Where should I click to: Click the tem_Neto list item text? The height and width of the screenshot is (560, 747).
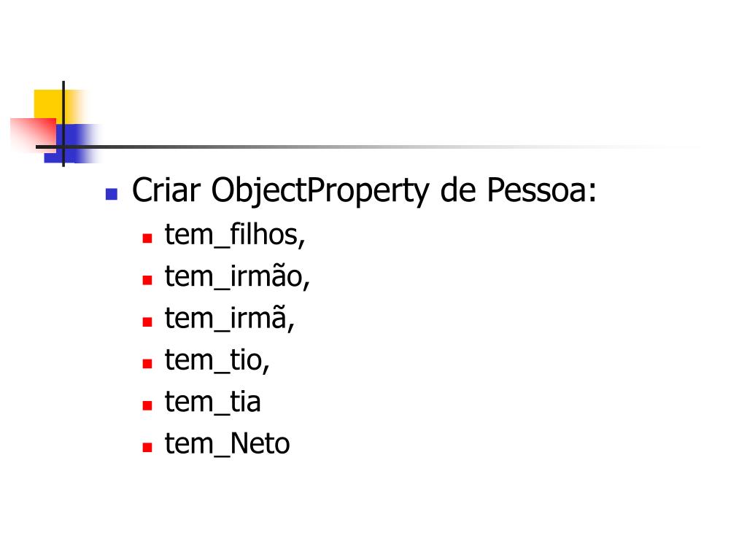[x=227, y=443]
